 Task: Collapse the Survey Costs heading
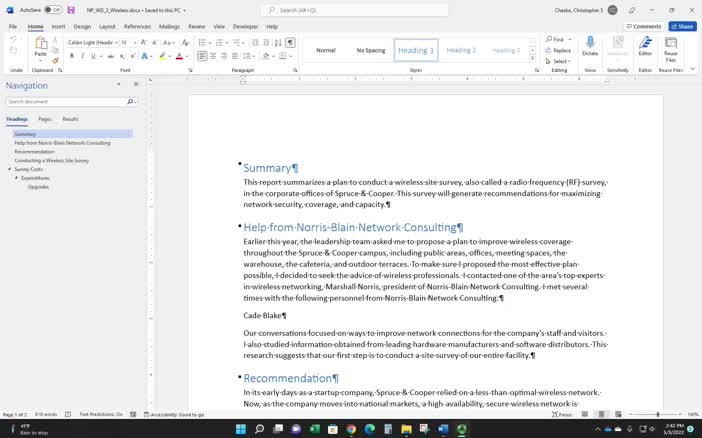9,169
